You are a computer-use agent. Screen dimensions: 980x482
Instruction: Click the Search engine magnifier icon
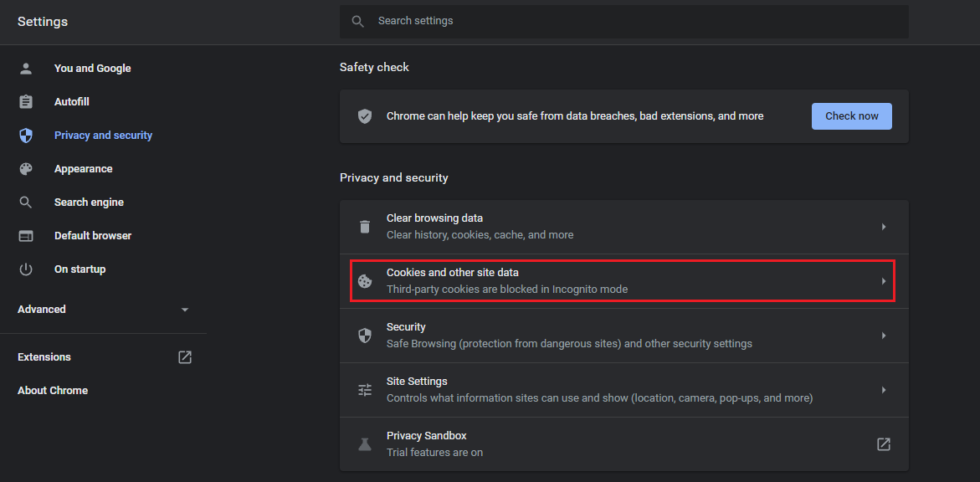pos(25,202)
